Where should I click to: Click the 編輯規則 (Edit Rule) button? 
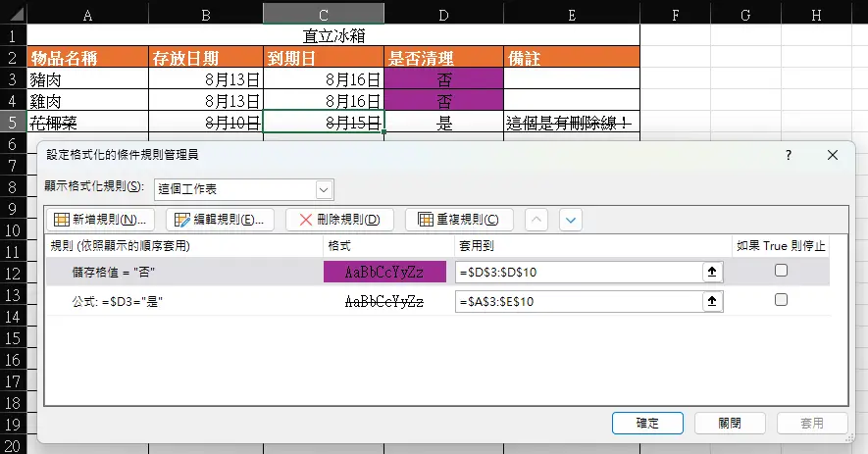point(220,220)
